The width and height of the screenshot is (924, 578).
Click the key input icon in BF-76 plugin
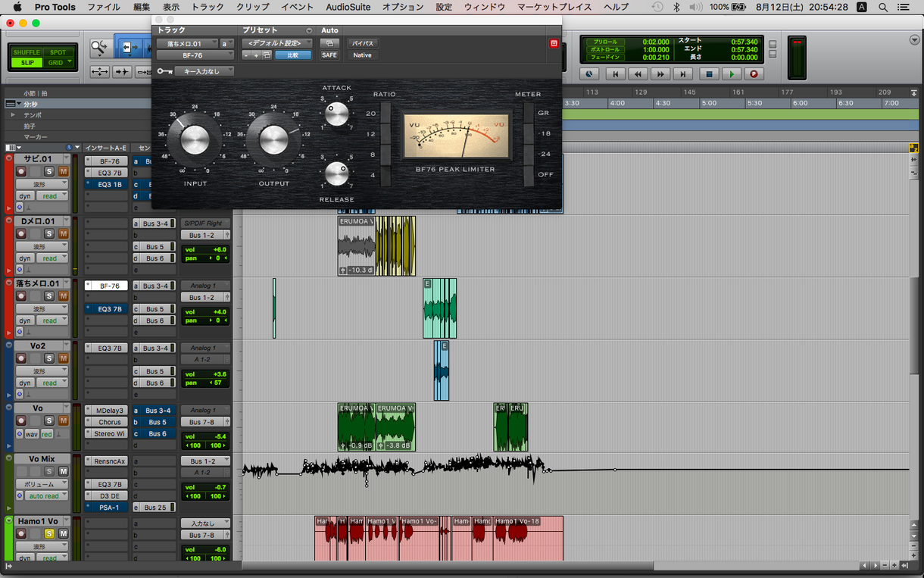pos(164,71)
